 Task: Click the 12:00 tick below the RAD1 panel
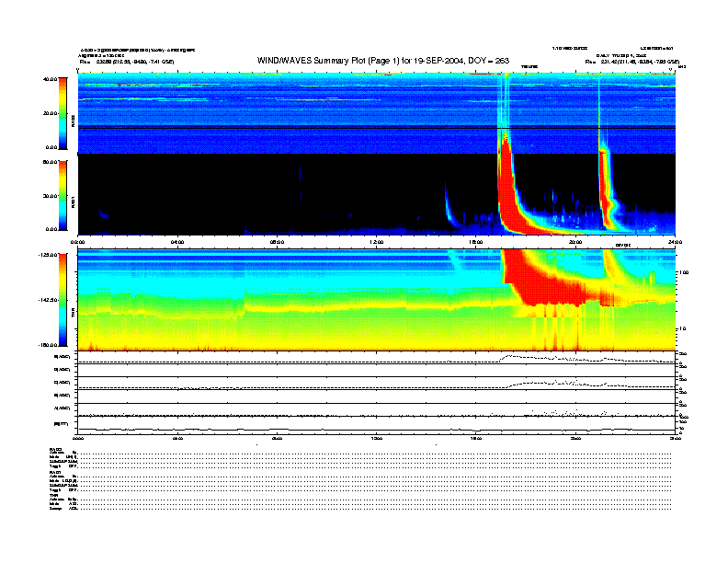pyautogui.click(x=376, y=242)
